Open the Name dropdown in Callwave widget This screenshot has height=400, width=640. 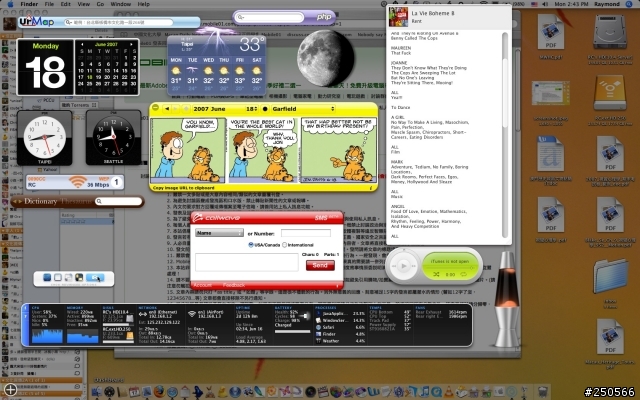tap(219, 233)
